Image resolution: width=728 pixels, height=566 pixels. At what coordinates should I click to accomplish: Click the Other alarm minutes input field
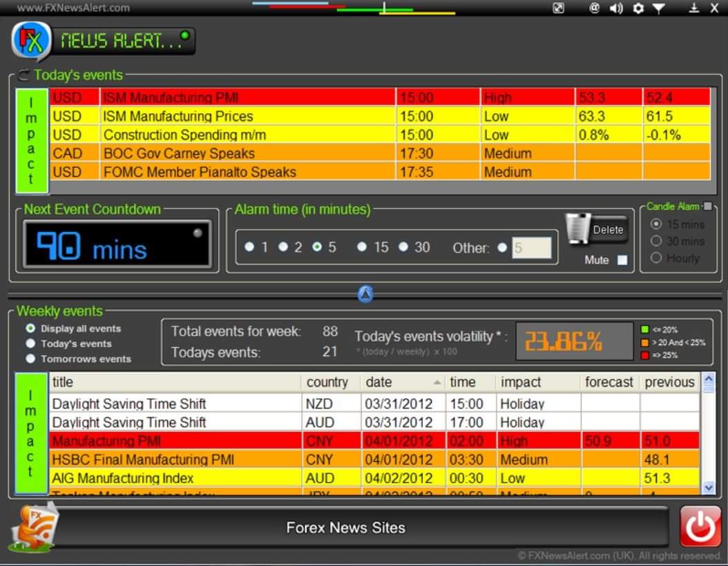(x=531, y=248)
